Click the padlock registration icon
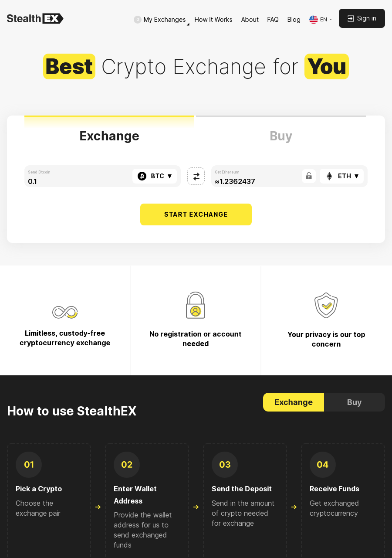This screenshot has height=558, width=392. [196, 305]
